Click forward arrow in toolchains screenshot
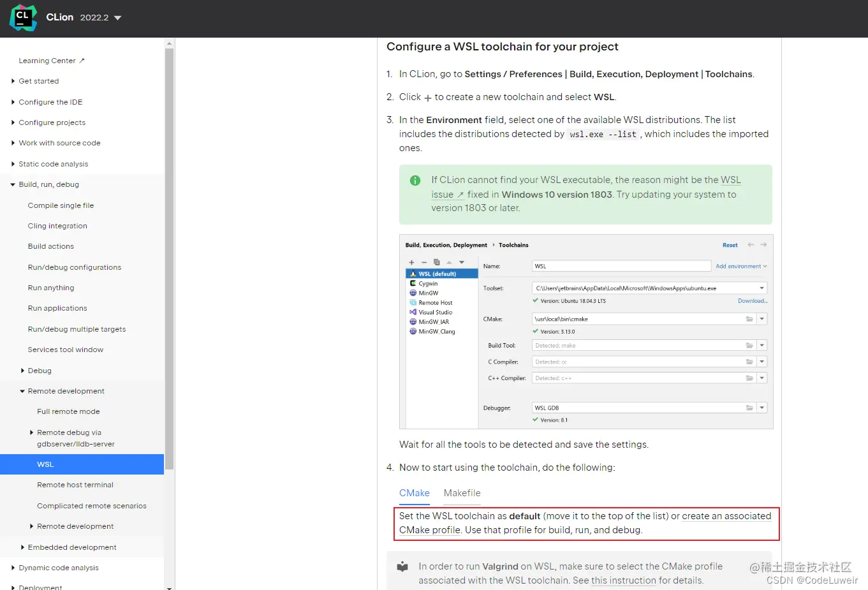This screenshot has width=868, height=590. coord(763,245)
